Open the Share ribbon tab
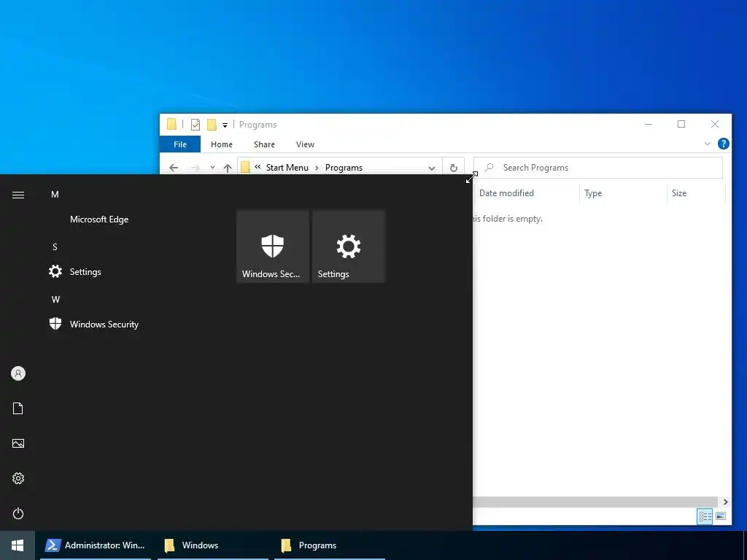 click(x=264, y=144)
